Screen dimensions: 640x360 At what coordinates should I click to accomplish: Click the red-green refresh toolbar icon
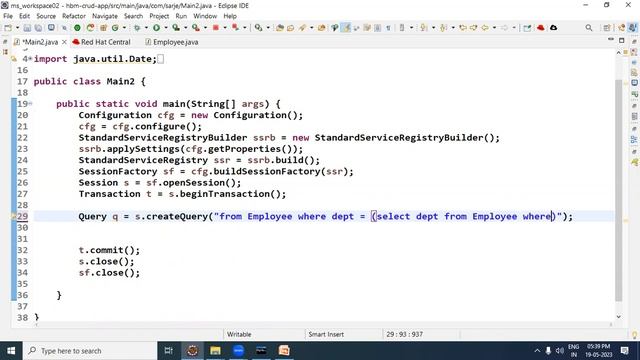coord(90,28)
